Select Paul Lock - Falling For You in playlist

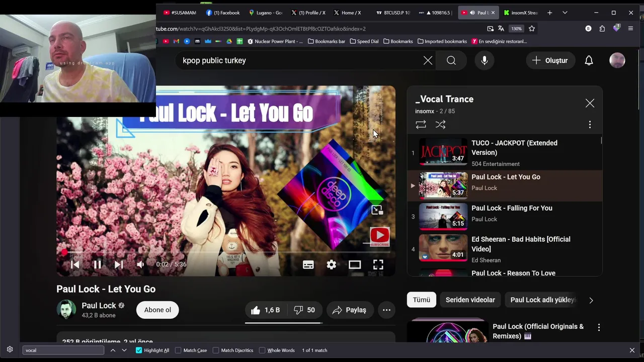point(505,217)
